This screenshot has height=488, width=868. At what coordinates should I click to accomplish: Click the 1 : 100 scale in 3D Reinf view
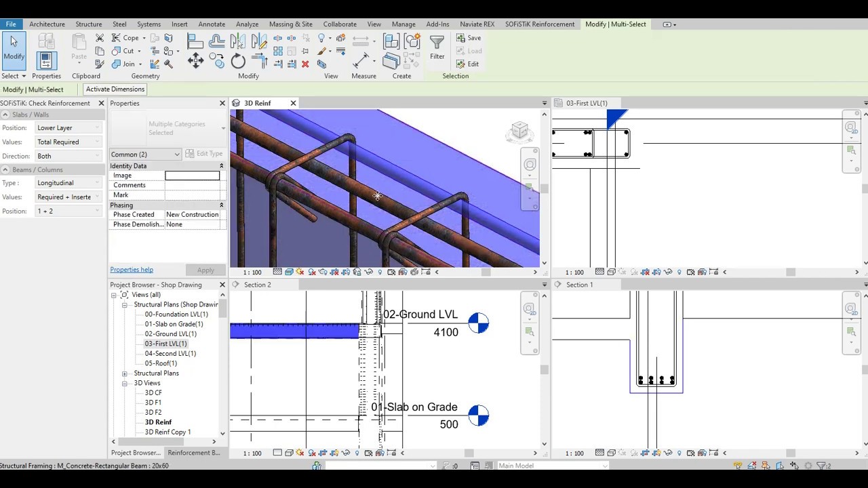252,272
